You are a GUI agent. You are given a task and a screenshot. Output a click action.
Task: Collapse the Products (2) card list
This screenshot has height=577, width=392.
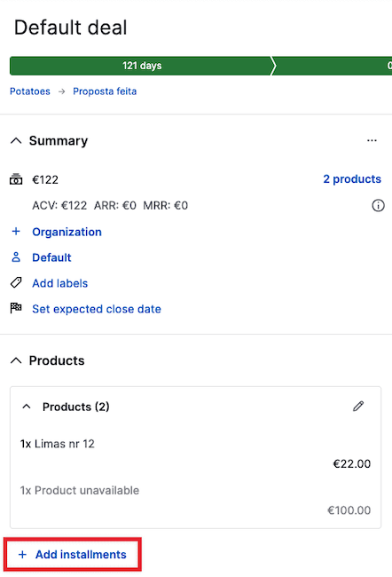point(27,407)
